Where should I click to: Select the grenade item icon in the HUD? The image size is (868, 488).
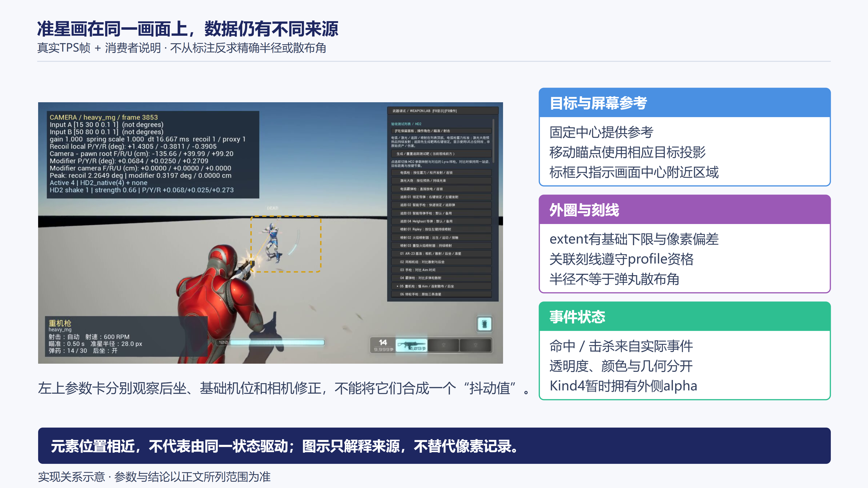pos(484,324)
